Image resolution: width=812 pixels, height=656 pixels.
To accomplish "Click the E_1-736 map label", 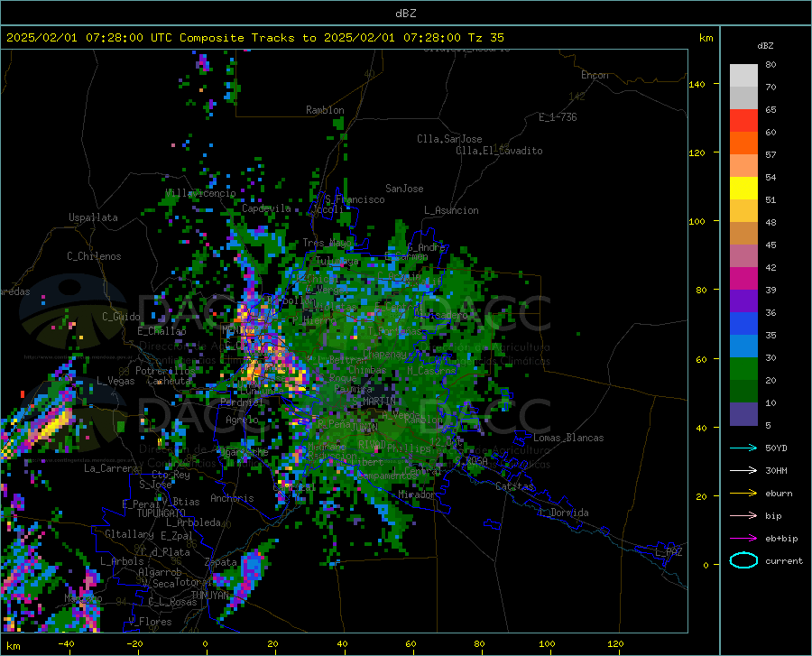I will tap(558, 117).
